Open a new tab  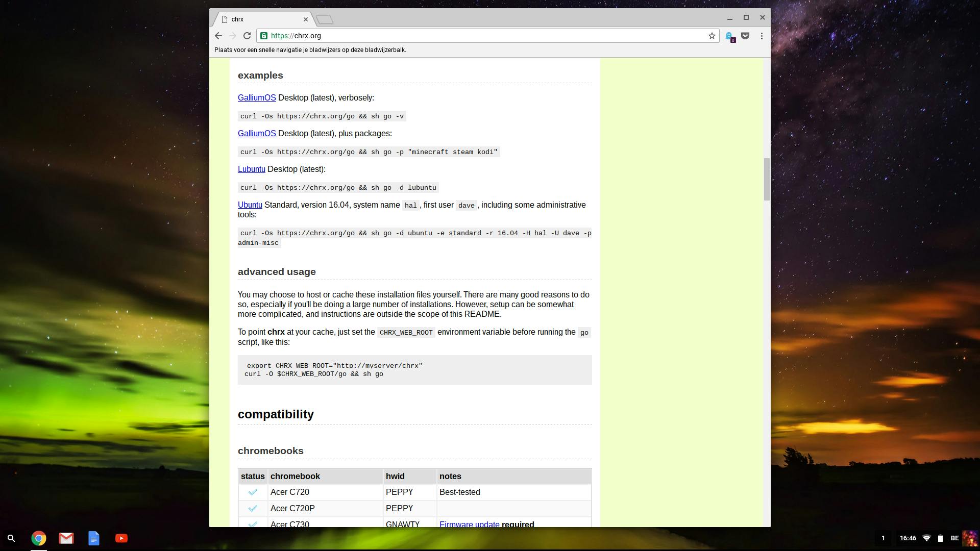tap(325, 20)
